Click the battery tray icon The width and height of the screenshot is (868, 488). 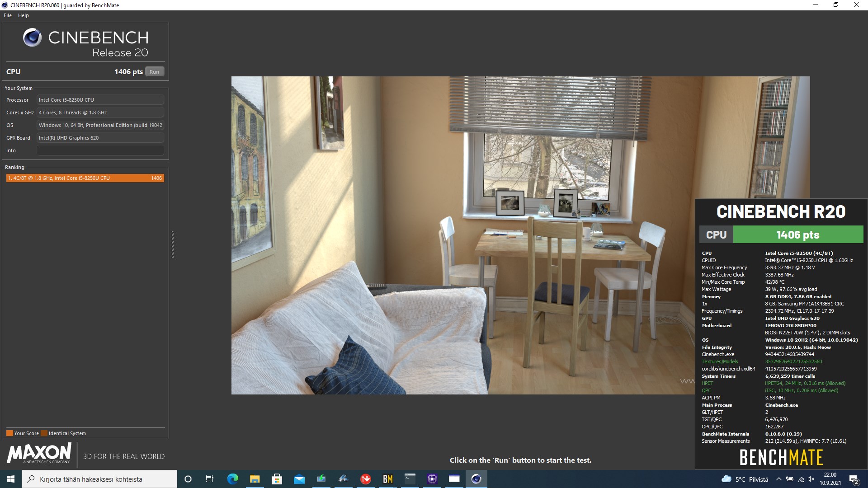pyautogui.click(x=790, y=479)
